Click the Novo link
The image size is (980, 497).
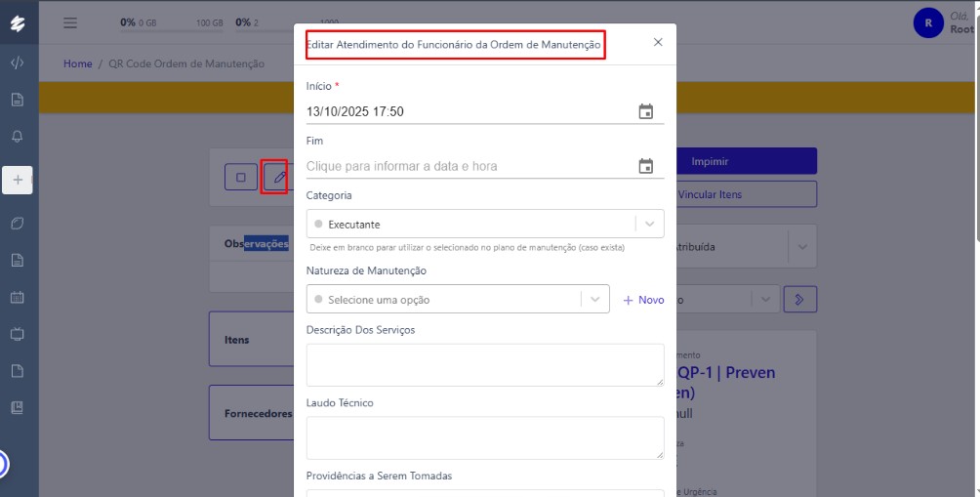[x=644, y=300]
